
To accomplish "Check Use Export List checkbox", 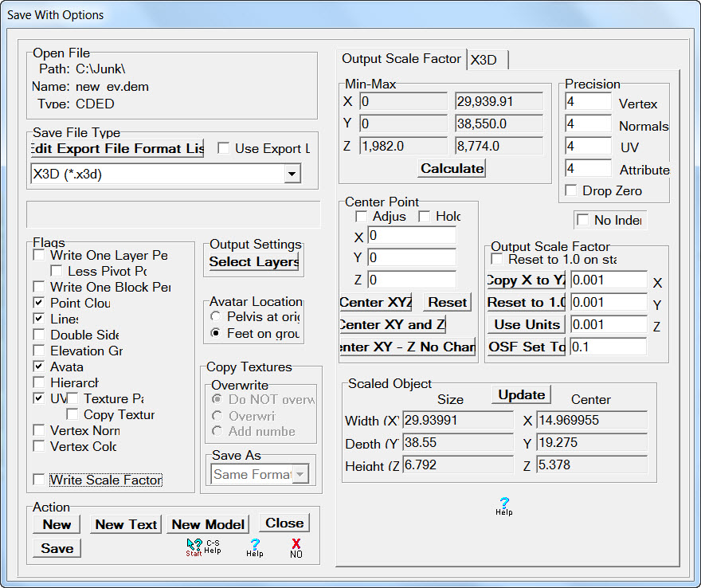I will tap(224, 148).
